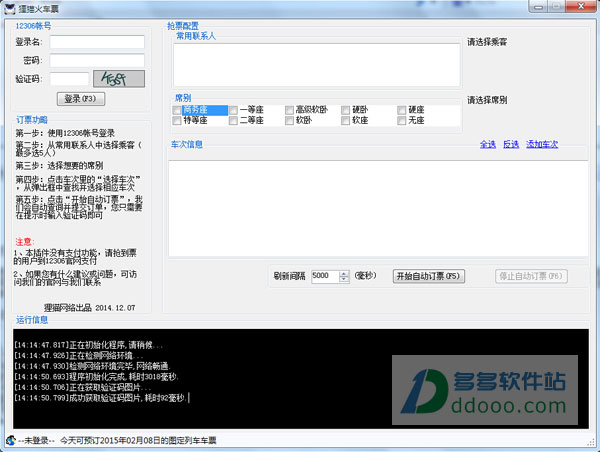Image resolution: width=600 pixels, height=452 pixels.
Task: Click the status bar login icon
Action: (x=11, y=441)
